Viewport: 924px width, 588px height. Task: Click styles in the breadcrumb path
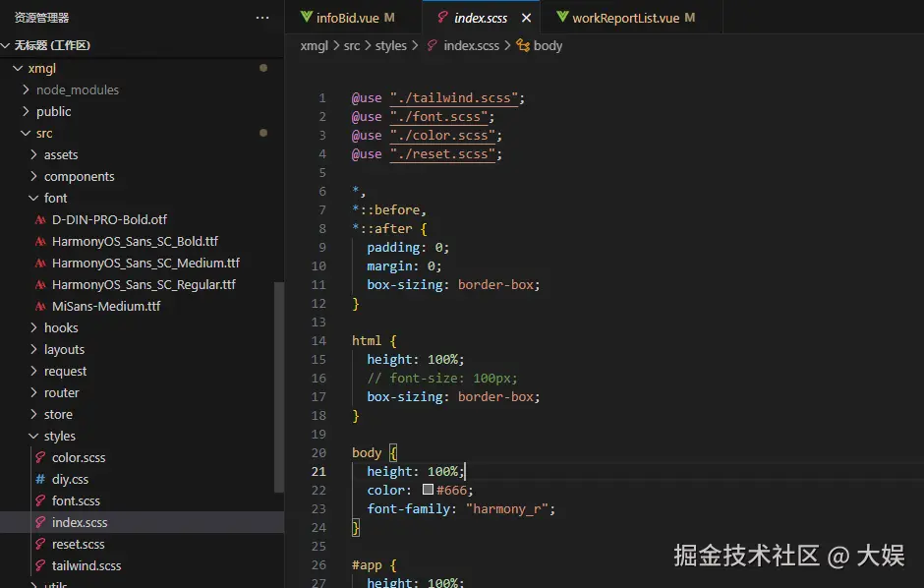click(x=390, y=46)
